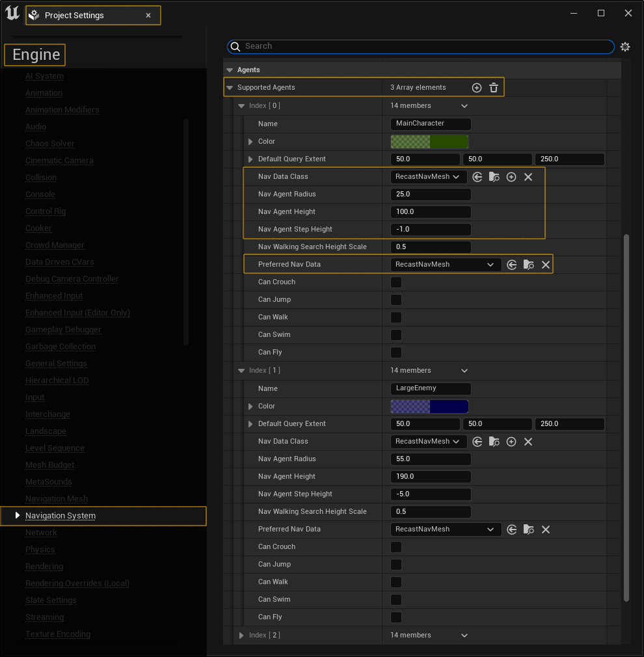Open search settings with the gear icon
Screen dimensions: 644x657
625,46
